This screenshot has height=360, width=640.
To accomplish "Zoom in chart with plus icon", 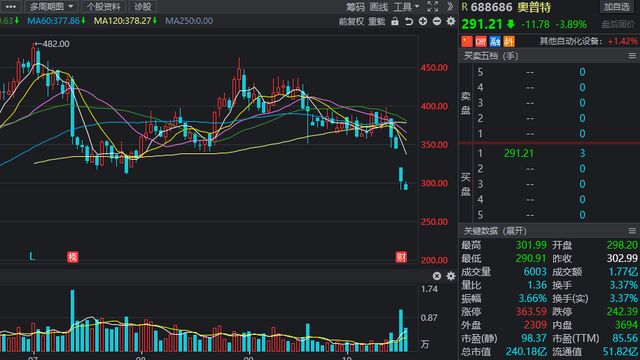I will click(423, 21).
